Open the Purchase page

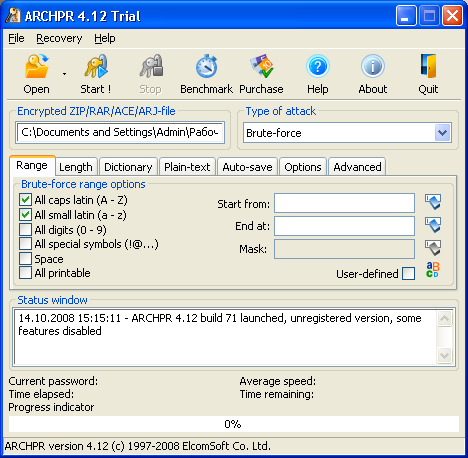pos(261,74)
